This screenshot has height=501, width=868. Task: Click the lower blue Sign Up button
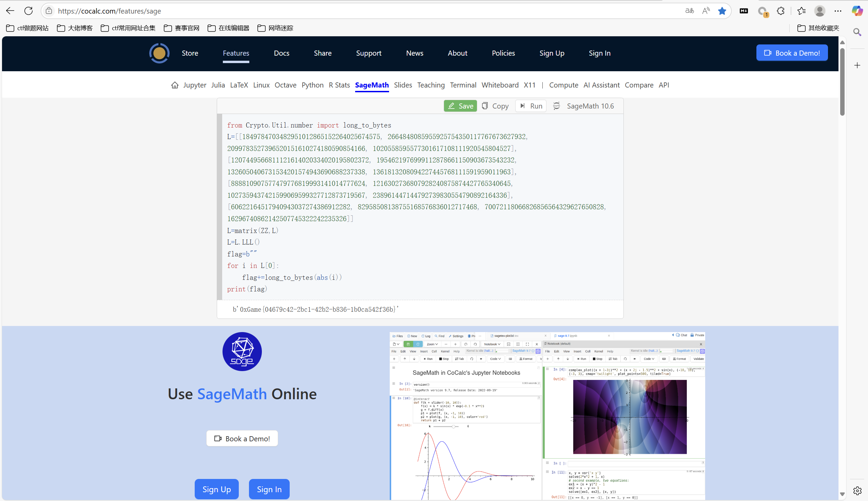(x=217, y=489)
